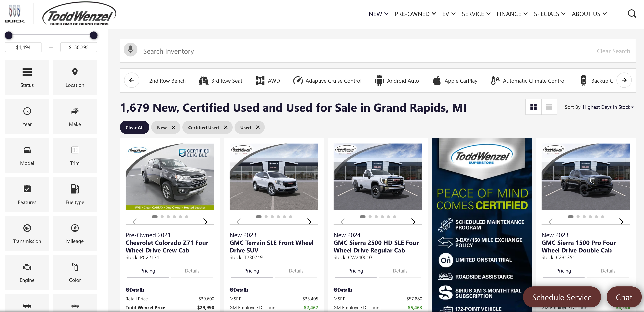
Task: Open the FINANCE dropdown menu
Action: (512, 14)
